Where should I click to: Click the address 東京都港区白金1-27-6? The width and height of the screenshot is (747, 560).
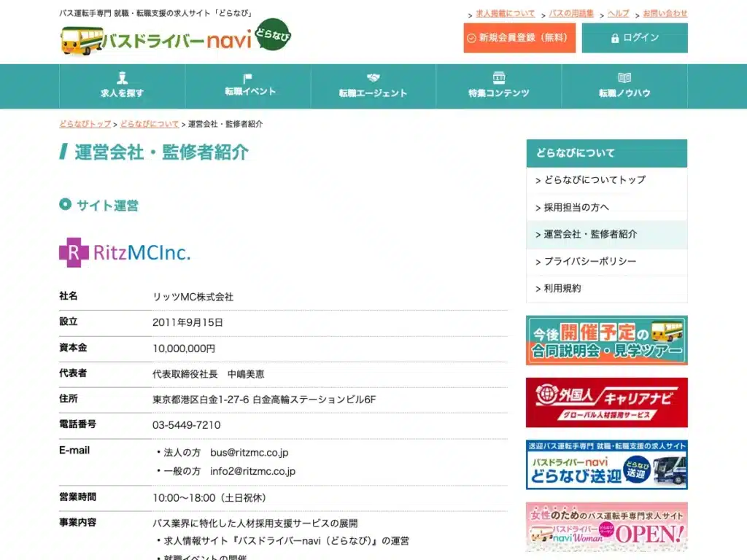click(x=201, y=400)
